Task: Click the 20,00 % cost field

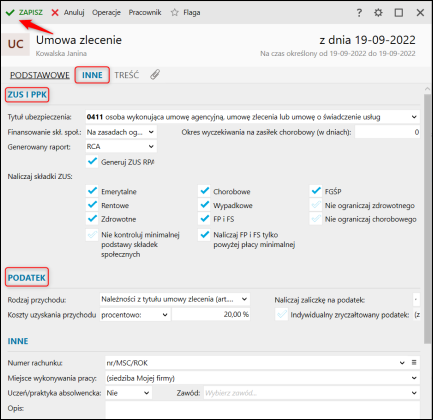Action: [x=211, y=314]
